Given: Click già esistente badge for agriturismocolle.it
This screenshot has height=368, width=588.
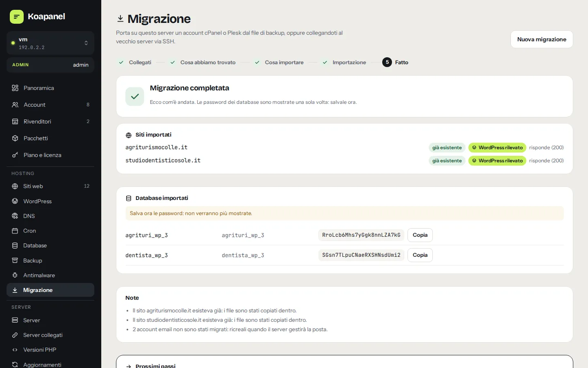Looking at the screenshot, I should coord(447,148).
